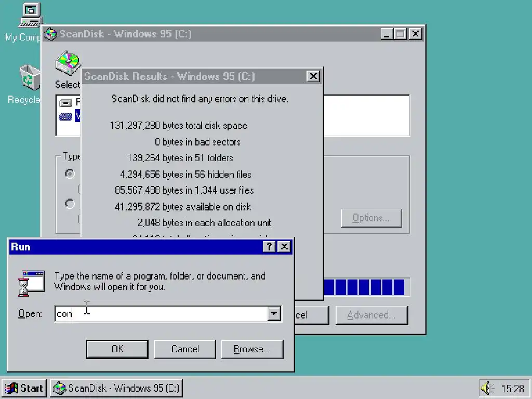Click '131,297,280 bytes total disk space' text
The height and width of the screenshot is (399, 532).
click(179, 126)
